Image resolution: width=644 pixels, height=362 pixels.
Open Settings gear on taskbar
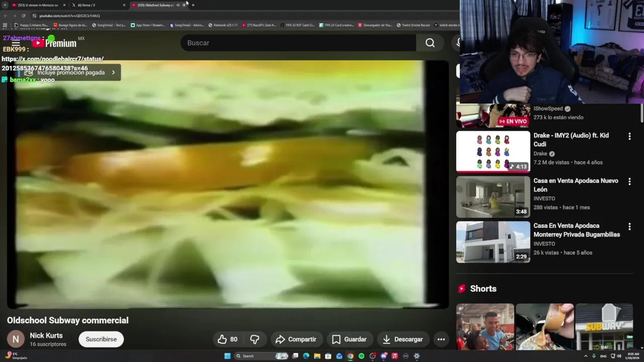[417, 356]
